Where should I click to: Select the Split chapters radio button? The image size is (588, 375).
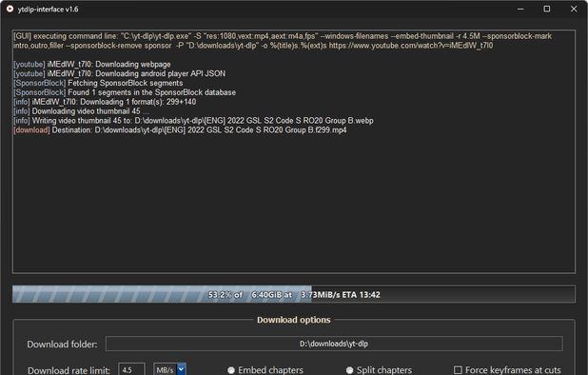point(349,370)
